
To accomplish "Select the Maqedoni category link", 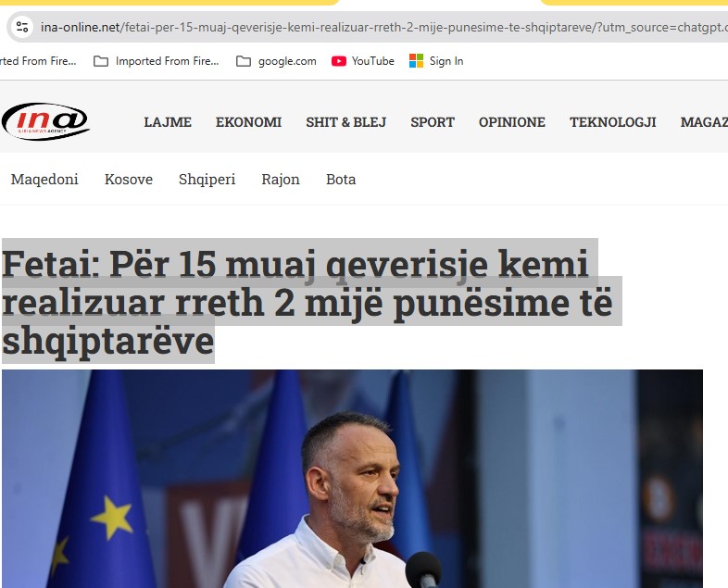I will click(x=44, y=179).
